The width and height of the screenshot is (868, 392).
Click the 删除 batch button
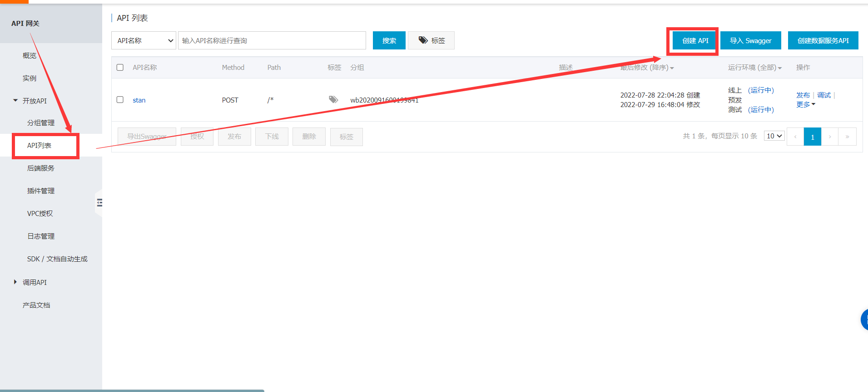[309, 136]
